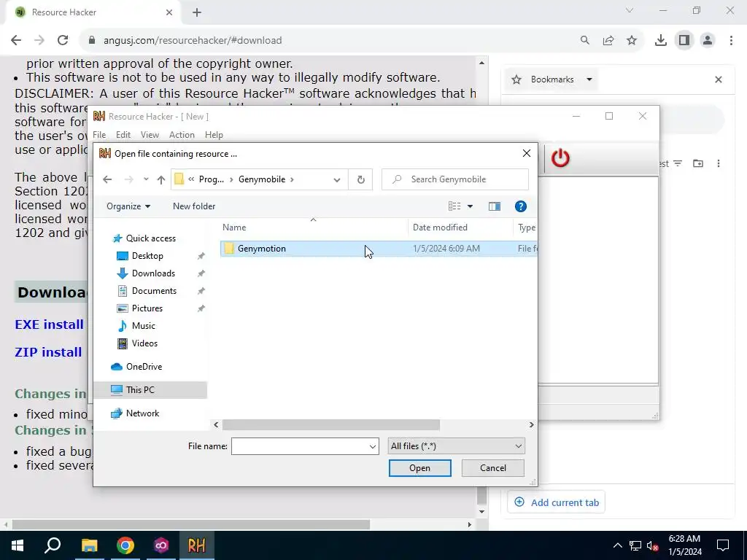The width and height of the screenshot is (747, 560).
Task: Open Chrome profile icon
Action: pyautogui.click(x=708, y=41)
